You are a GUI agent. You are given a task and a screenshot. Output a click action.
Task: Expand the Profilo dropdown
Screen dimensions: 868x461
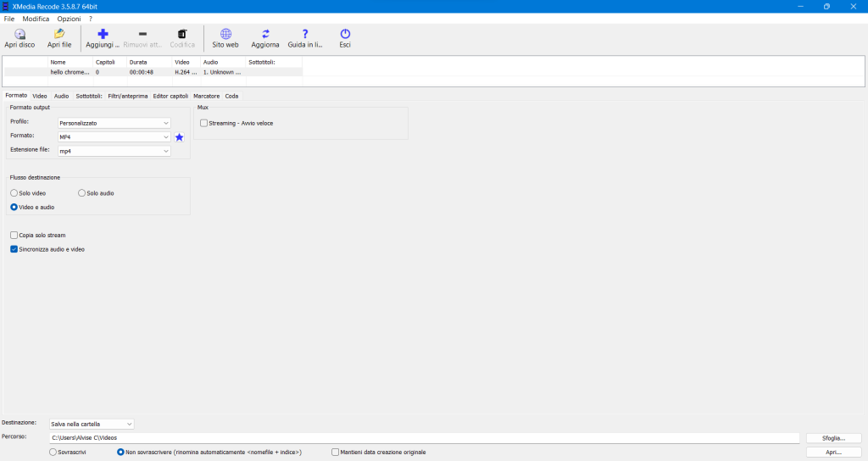pos(166,123)
